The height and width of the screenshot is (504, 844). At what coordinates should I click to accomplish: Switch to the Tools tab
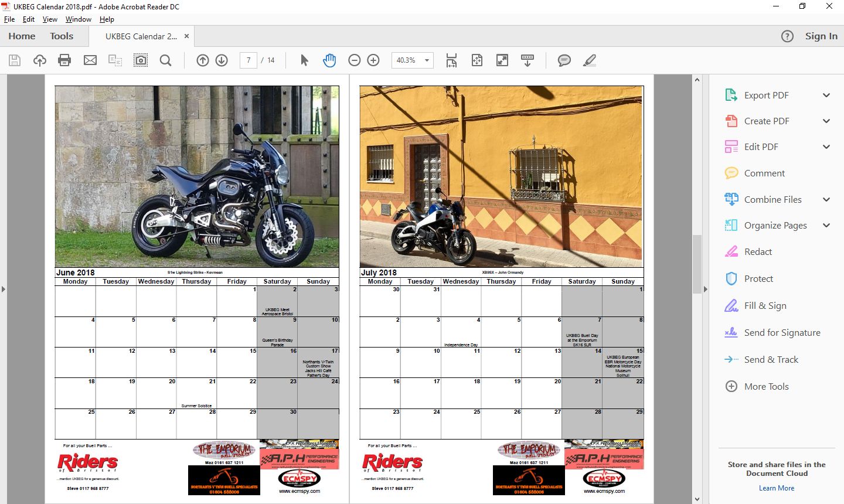pyautogui.click(x=62, y=36)
